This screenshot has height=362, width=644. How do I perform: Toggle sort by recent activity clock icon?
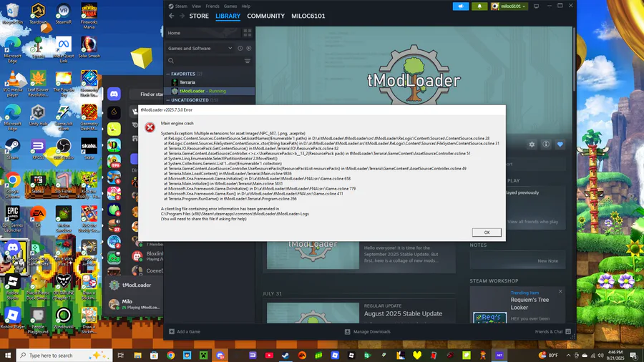(x=240, y=49)
